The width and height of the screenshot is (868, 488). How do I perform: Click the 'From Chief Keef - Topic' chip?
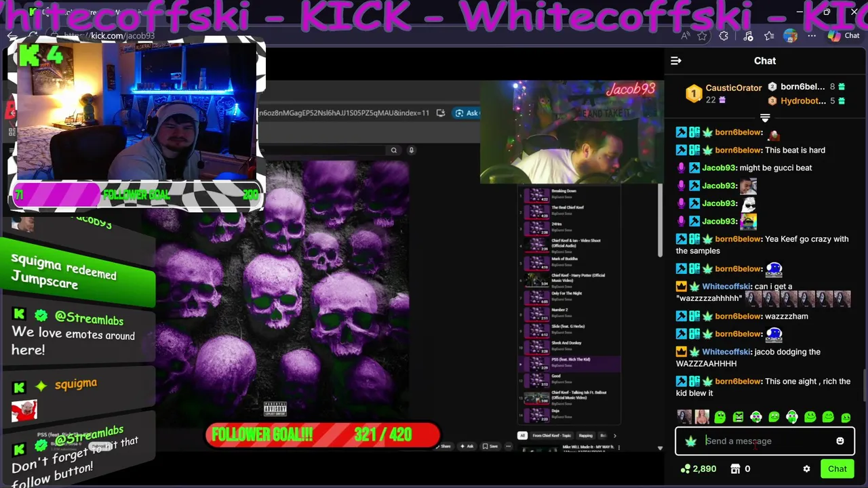click(551, 436)
